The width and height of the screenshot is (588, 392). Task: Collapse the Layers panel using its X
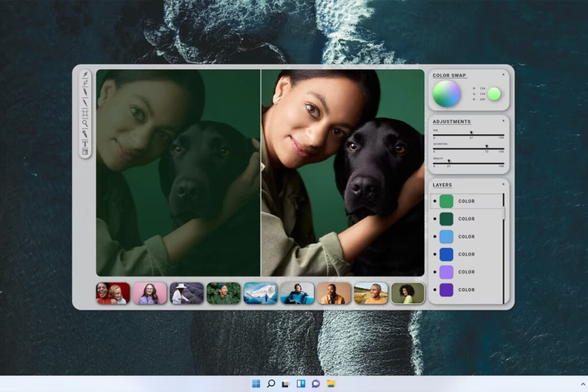(x=503, y=184)
